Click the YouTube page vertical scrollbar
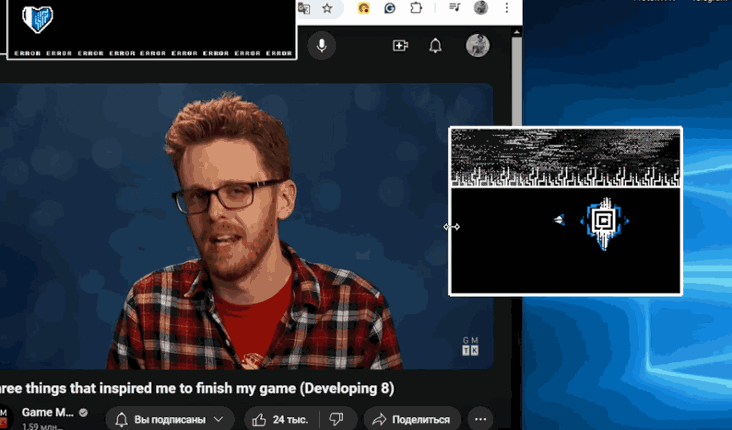This screenshot has width=732, height=430. pyautogui.click(x=516, y=79)
